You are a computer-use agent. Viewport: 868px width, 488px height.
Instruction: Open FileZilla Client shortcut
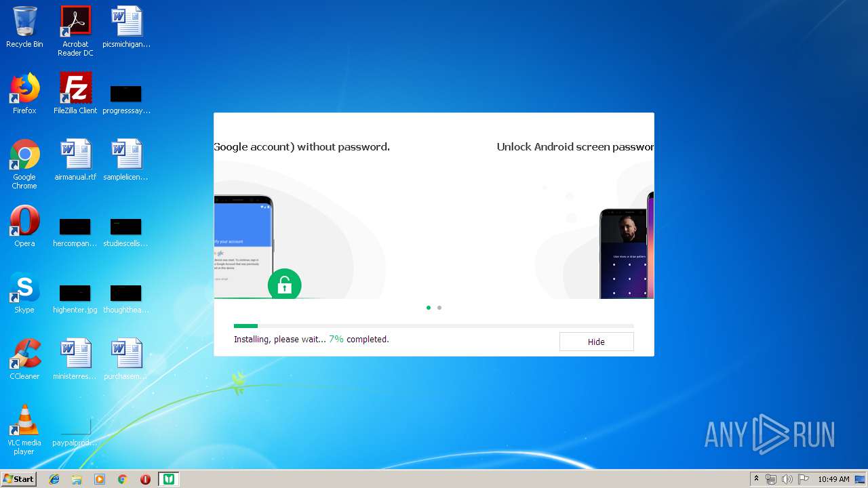click(75, 94)
